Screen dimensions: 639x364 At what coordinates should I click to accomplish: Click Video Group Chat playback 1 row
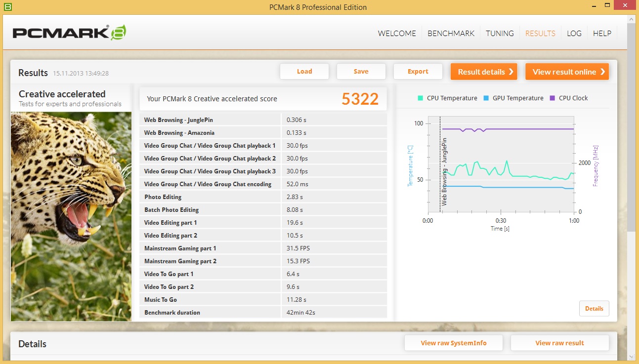pyautogui.click(x=263, y=145)
